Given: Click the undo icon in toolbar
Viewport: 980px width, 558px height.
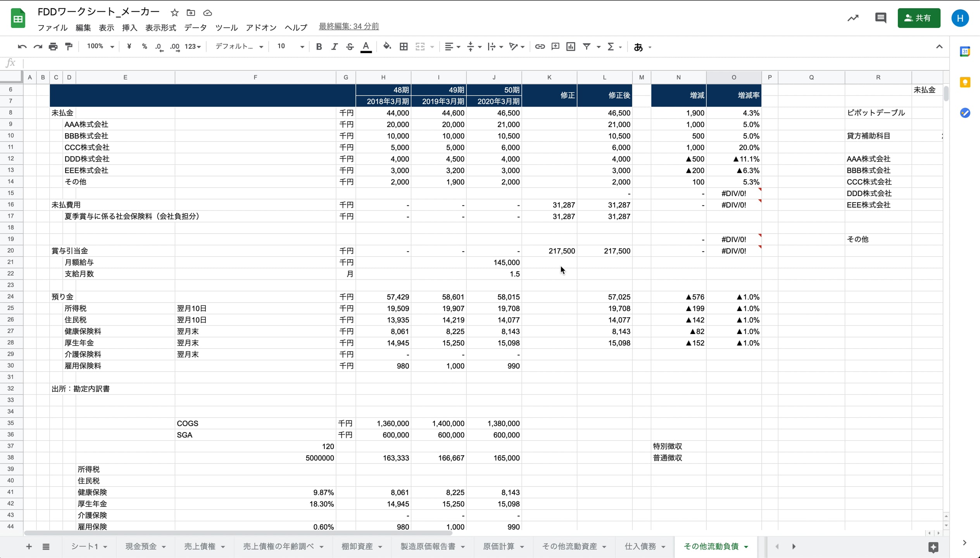Looking at the screenshot, I should (x=22, y=47).
